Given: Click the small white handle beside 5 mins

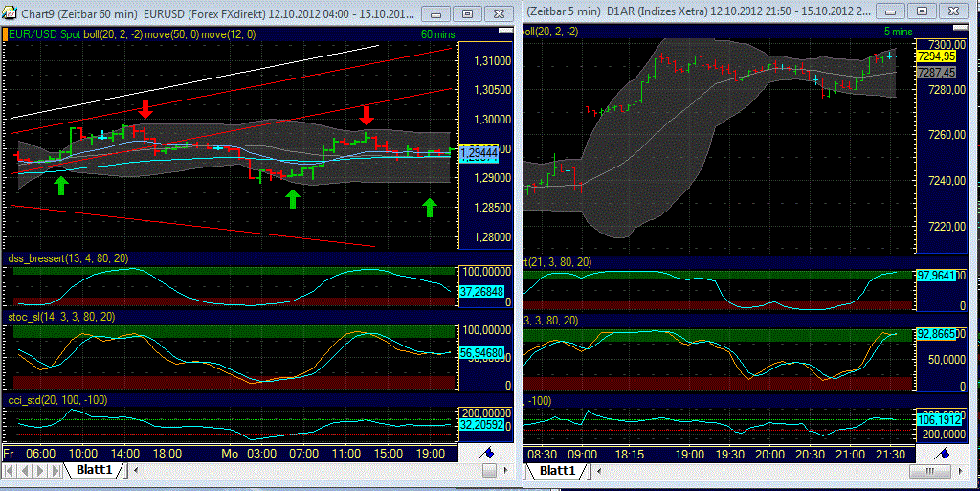Looking at the screenshot, I should tap(959, 29).
